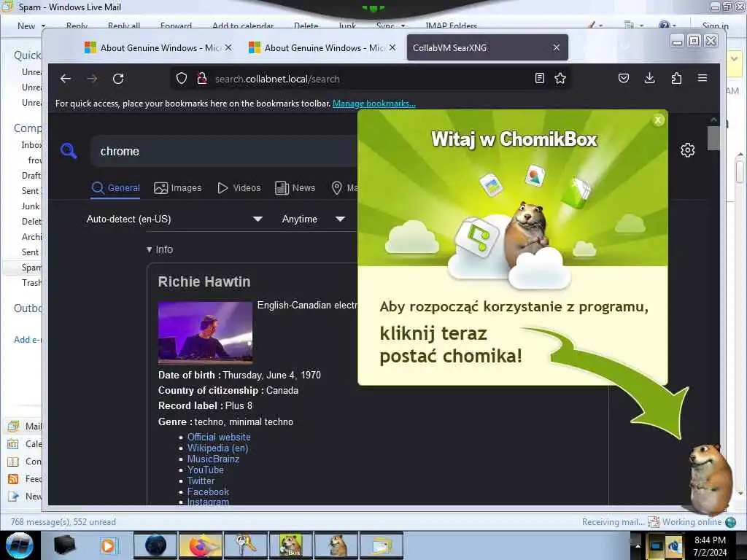
Task: Reload the CollabVM SearXNG page
Action: pos(118,79)
